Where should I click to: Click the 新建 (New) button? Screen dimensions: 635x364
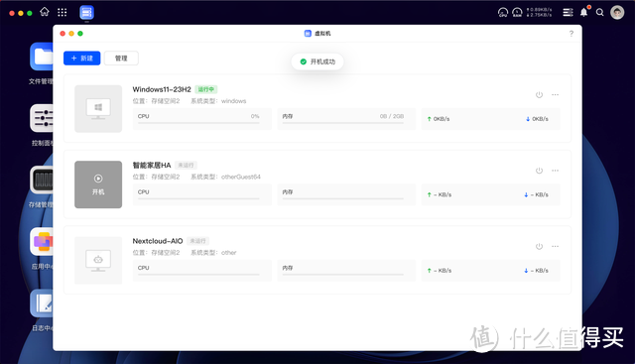coord(81,58)
